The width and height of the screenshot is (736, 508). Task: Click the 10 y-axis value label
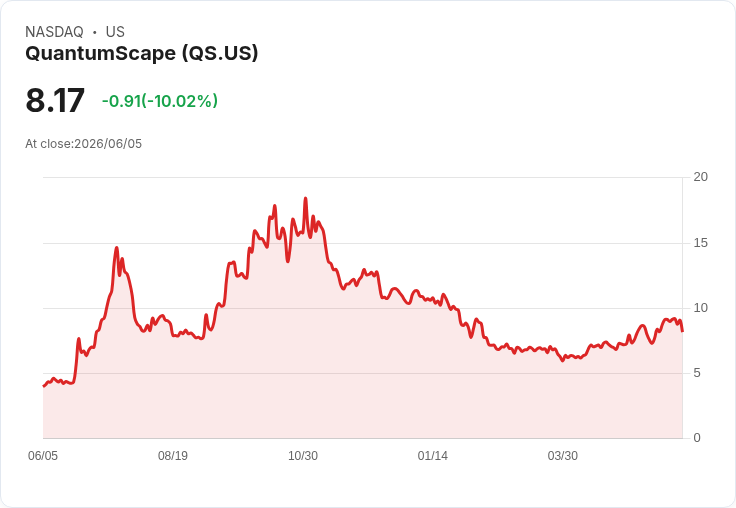(700, 308)
